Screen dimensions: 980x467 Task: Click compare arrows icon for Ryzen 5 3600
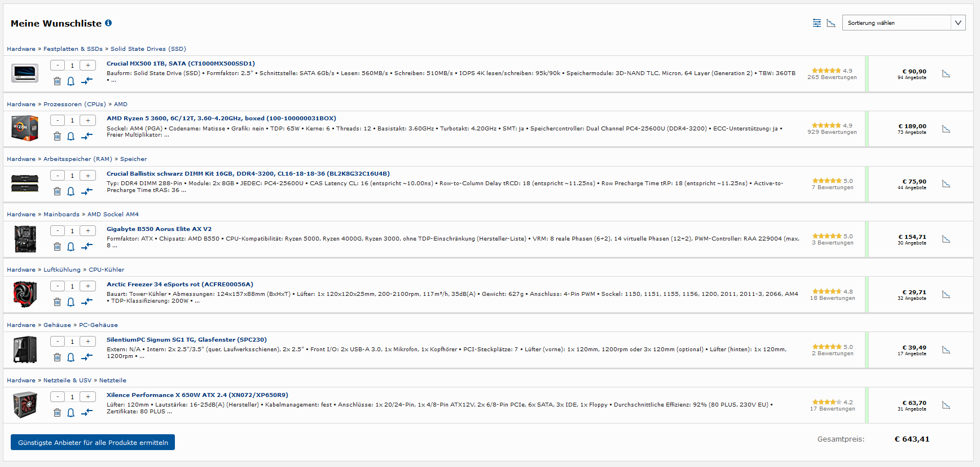click(x=86, y=136)
